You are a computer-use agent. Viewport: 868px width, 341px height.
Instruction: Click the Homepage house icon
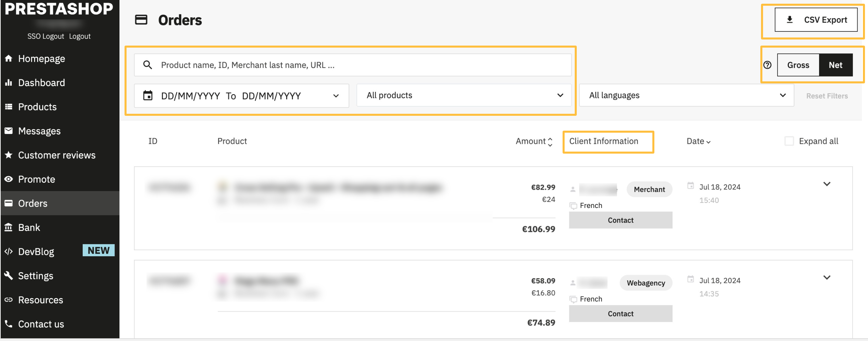[8, 58]
